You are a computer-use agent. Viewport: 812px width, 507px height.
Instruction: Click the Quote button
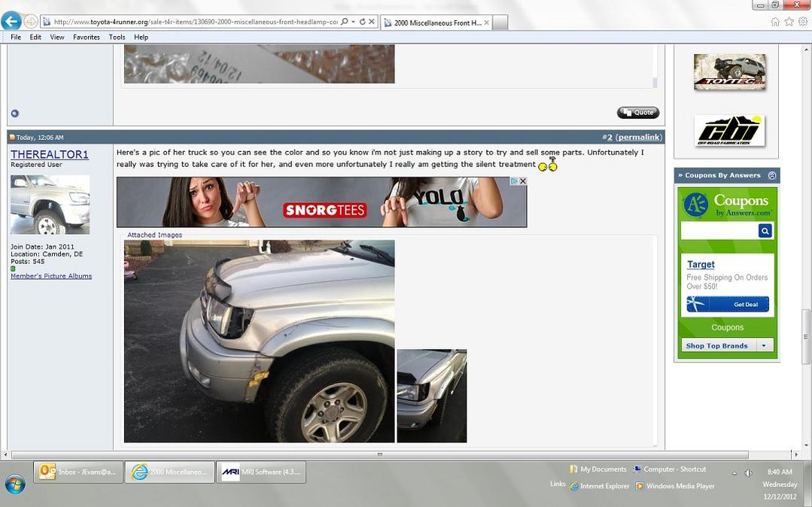click(638, 112)
